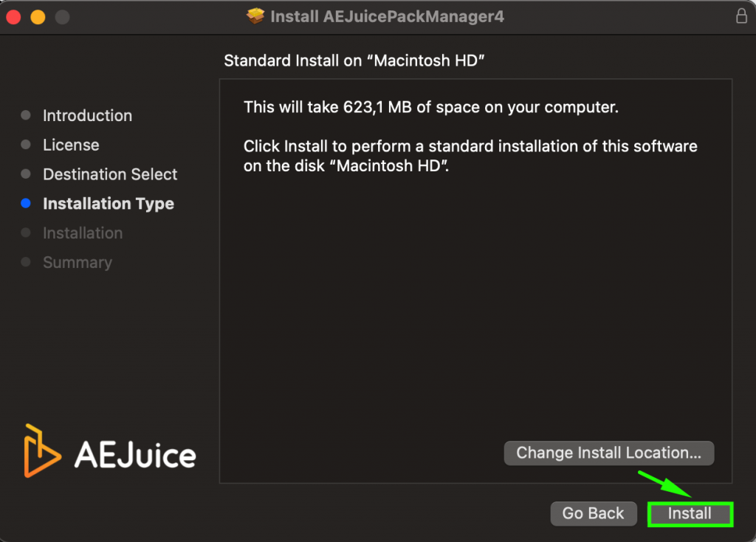Click the Introduction step bullet
The image size is (756, 542).
click(25, 115)
